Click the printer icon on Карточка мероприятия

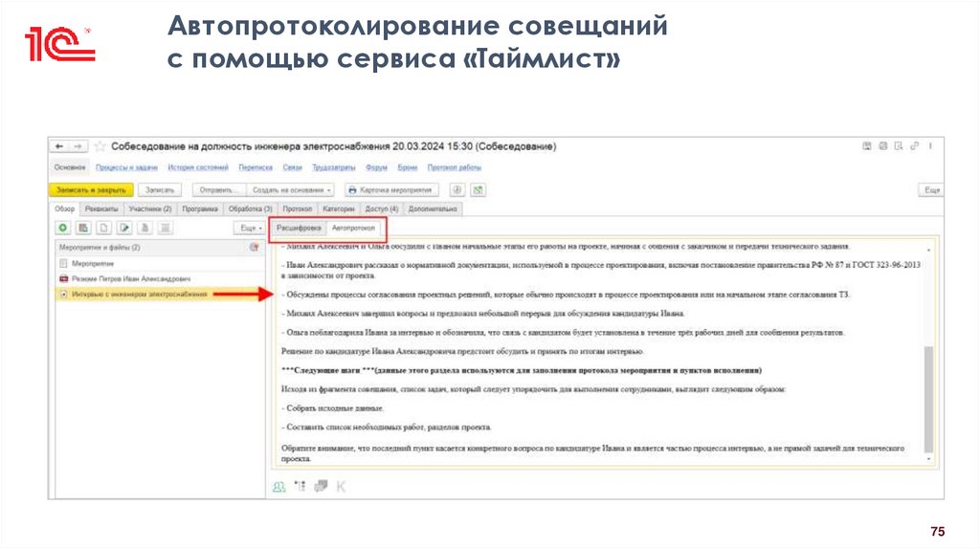tap(352, 190)
